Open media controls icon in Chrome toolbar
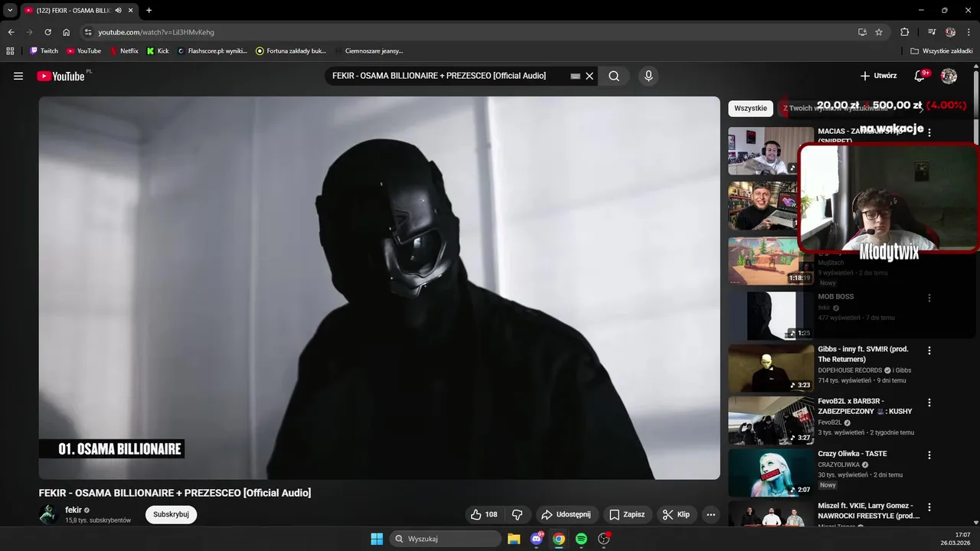 click(932, 32)
